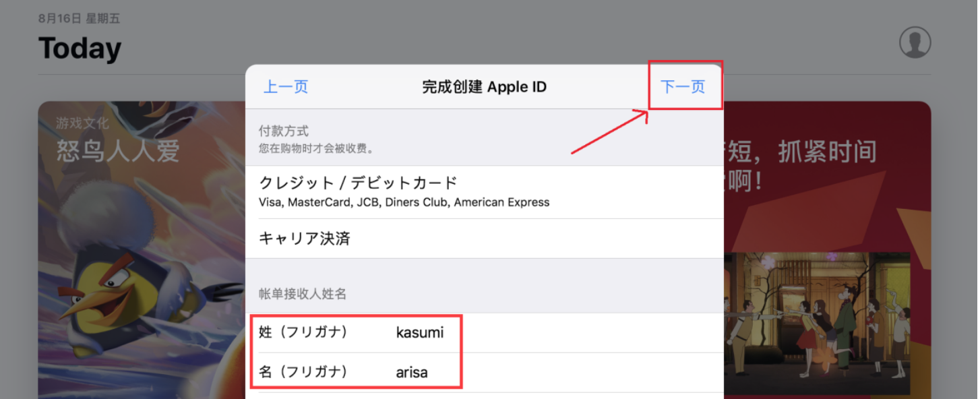Image resolution: width=980 pixels, height=399 pixels.
Task: Open the 怒鸟人人爱 story card title
Action: coord(118,152)
